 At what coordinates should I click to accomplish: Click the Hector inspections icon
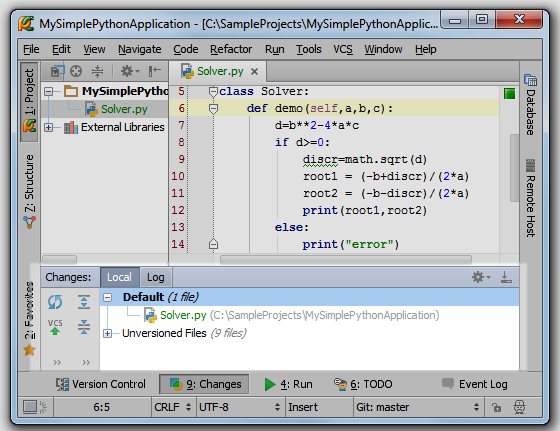pyautogui.click(x=519, y=407)
